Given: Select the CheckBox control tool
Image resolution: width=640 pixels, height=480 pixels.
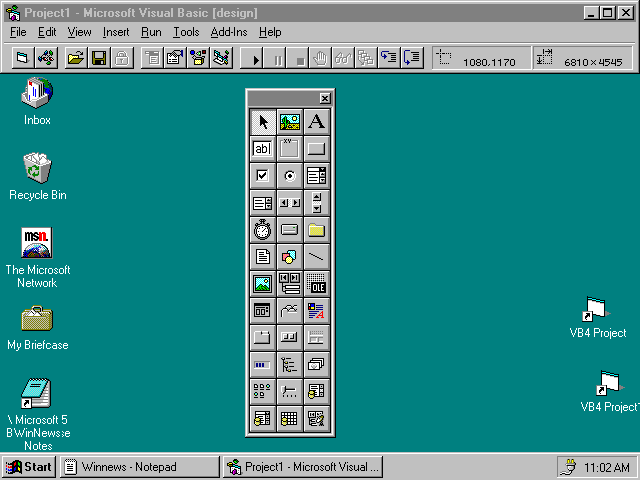Looking at the screenshot, I should pos(263,176).
